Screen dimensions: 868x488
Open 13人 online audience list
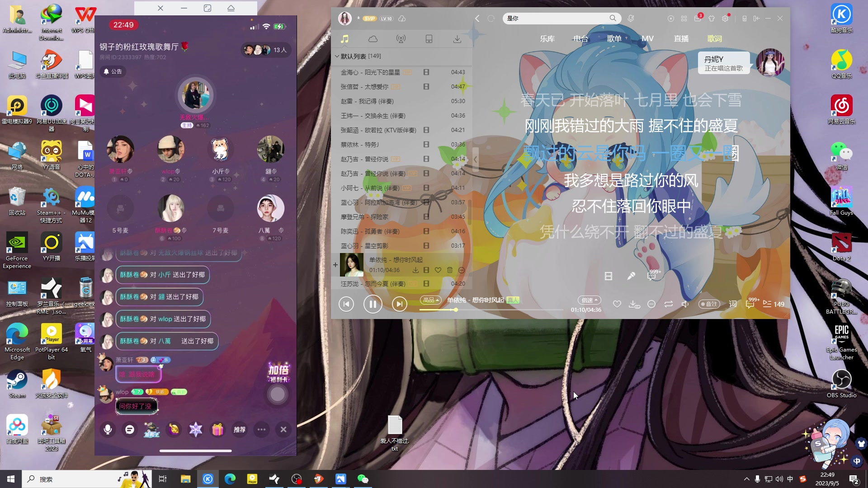pyautogui.click(x=266, y=50)
